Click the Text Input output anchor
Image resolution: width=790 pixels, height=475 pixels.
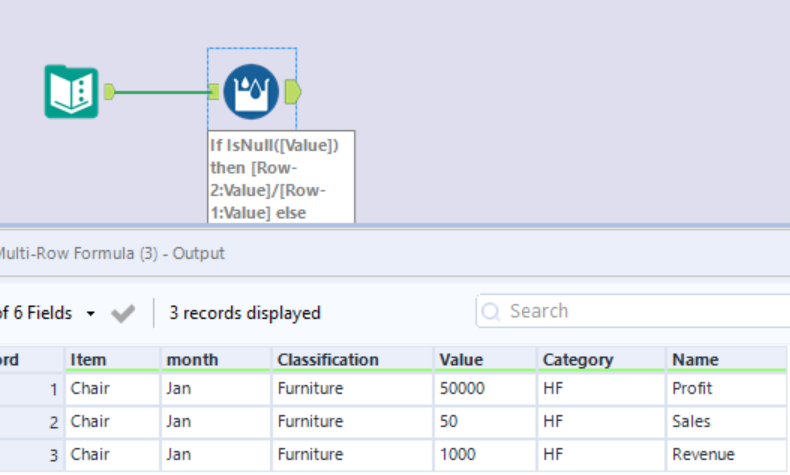click(109, 92)
